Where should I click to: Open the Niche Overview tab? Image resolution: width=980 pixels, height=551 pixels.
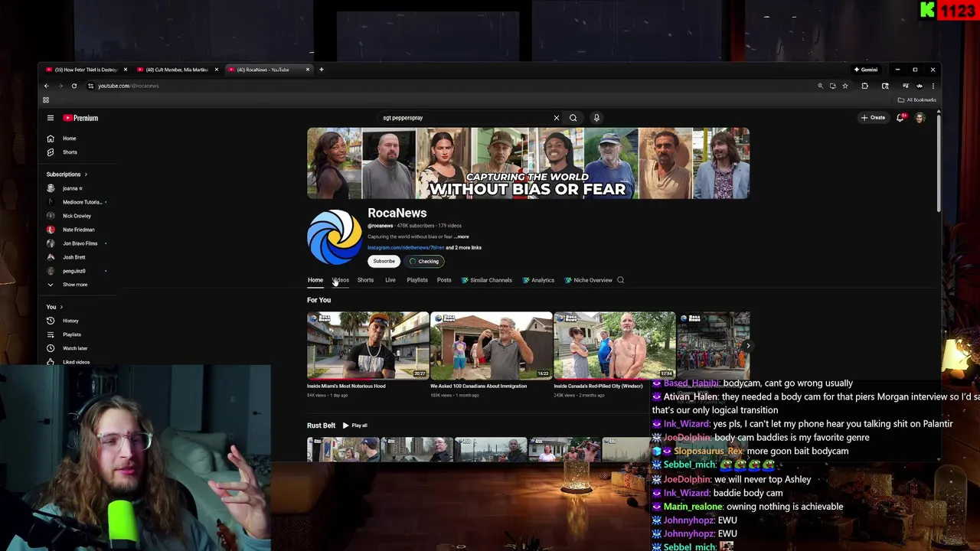pyautogui.click(x=588, y=280)
